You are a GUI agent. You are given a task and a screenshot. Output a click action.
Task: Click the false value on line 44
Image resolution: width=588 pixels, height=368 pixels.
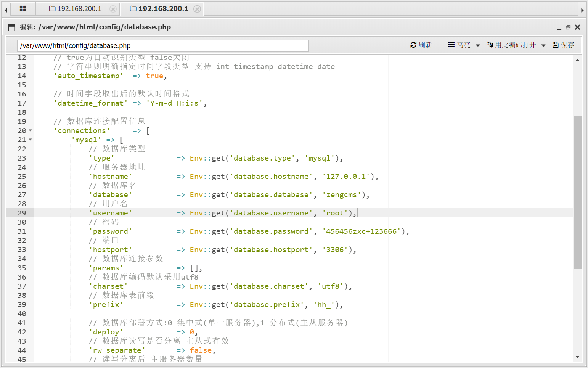(x=201, y=350)
